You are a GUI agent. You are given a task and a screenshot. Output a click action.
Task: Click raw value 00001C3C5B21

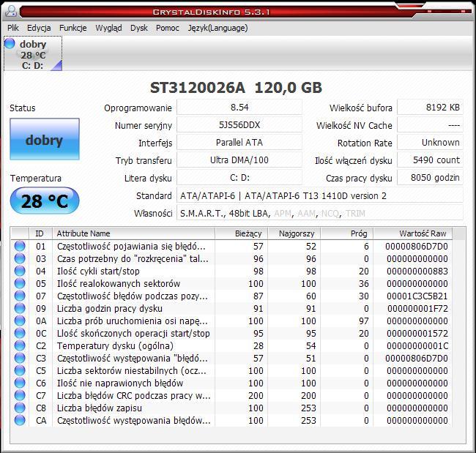point(417,296)
